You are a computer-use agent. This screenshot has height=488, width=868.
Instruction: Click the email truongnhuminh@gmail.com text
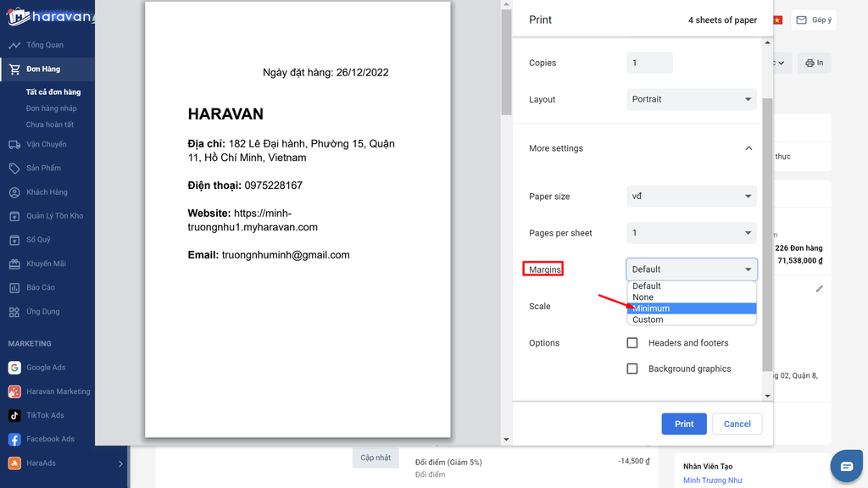(286, 255)
